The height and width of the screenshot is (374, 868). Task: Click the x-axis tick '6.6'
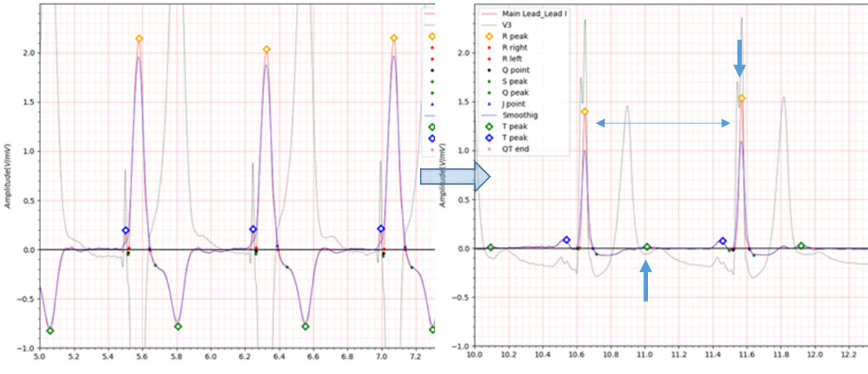click(313, 357)
